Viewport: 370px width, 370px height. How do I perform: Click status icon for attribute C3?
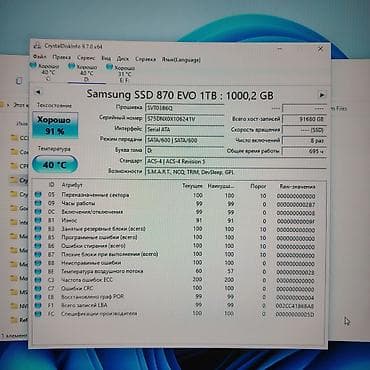click(38, 280)
